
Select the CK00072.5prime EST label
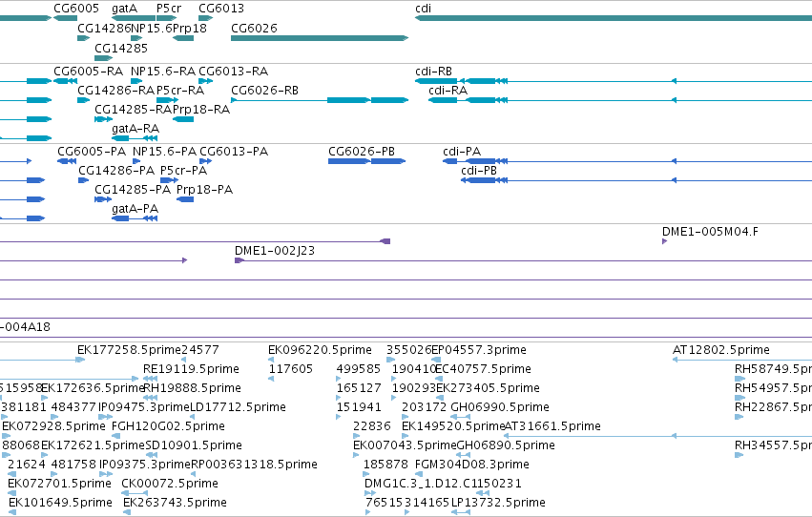tap(170, 484)
